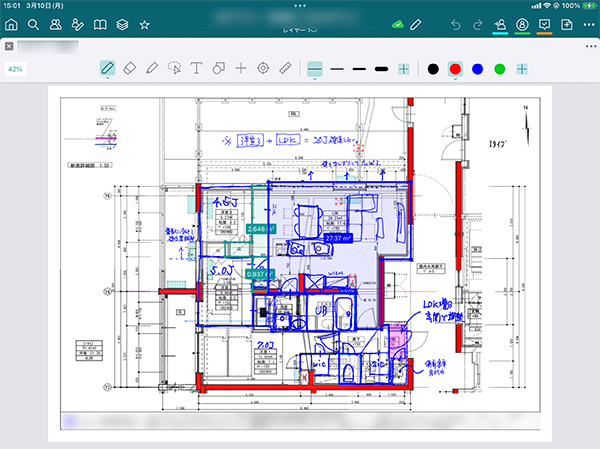
Task: Choose the lasso selection tool
Action: 174,69
